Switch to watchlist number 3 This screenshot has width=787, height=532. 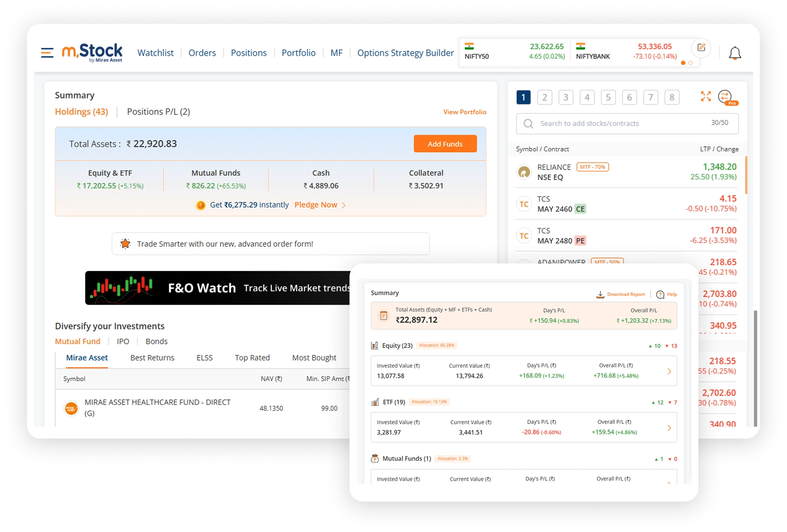pyautogui.click(x=566, y=97)
